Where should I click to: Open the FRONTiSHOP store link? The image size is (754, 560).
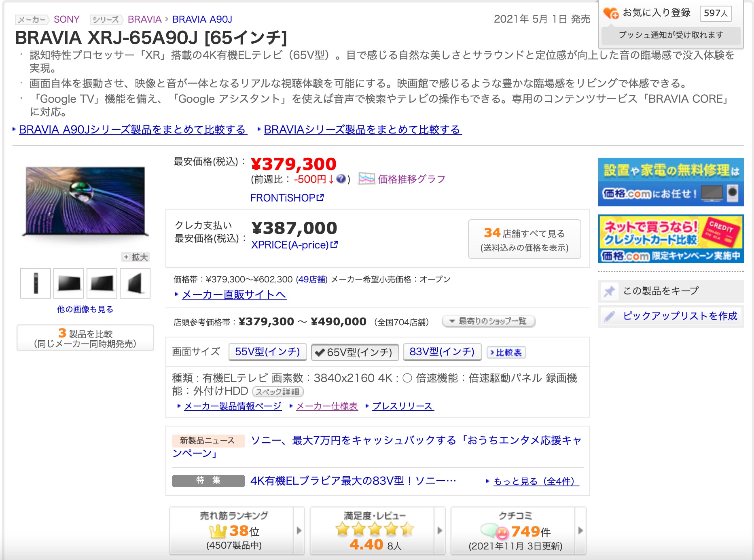coord(283,197)
